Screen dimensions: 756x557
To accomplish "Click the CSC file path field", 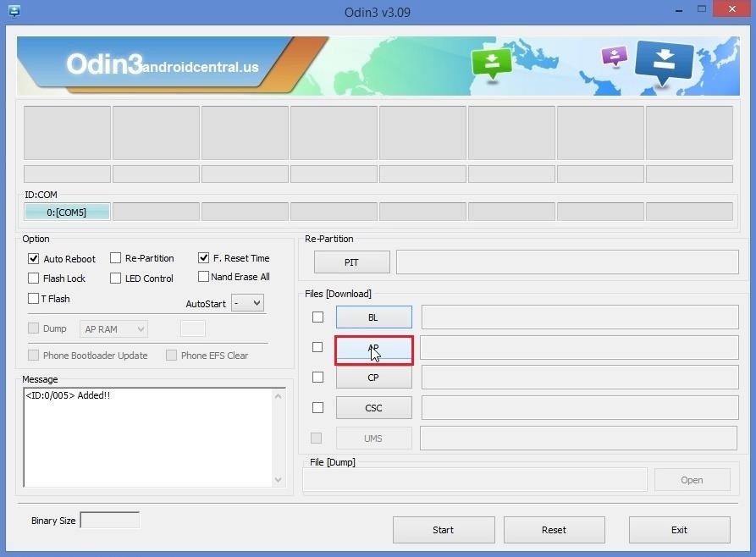I will pos(580,407).
